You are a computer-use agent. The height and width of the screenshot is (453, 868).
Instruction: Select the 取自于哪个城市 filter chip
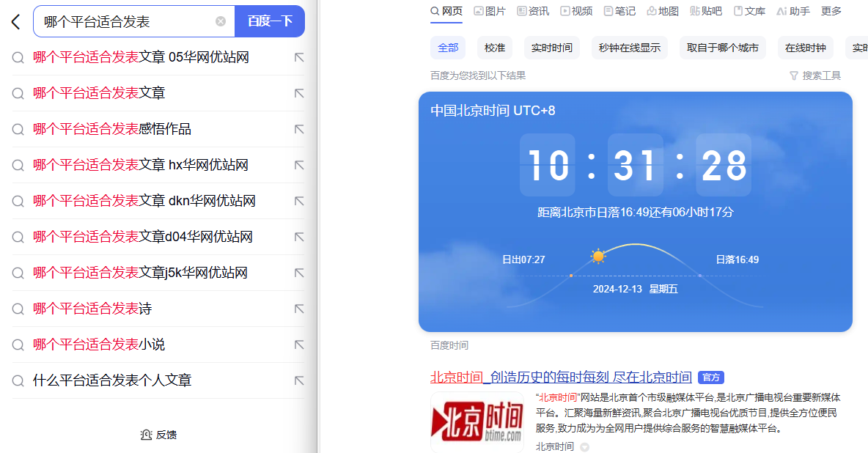(x=722, y=48)
